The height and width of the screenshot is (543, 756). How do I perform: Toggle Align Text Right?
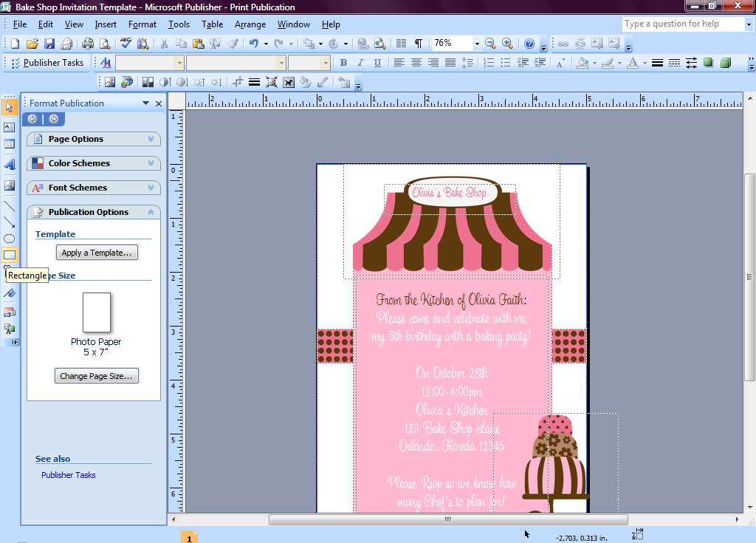[433, 63]
